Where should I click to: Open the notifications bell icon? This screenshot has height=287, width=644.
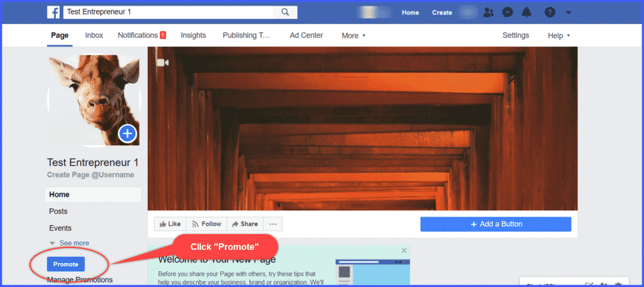[x=526, y=12]
